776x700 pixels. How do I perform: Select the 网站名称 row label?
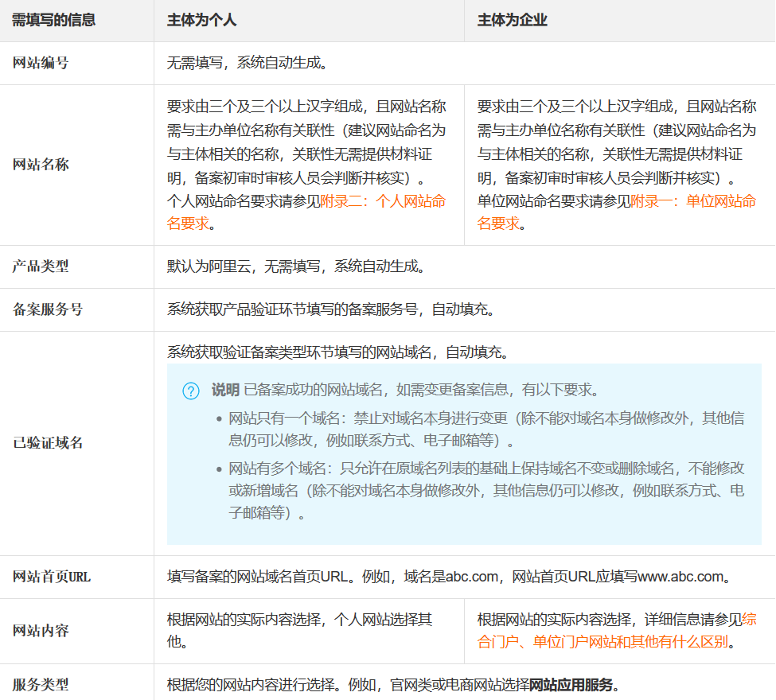[x=41, y=165]
